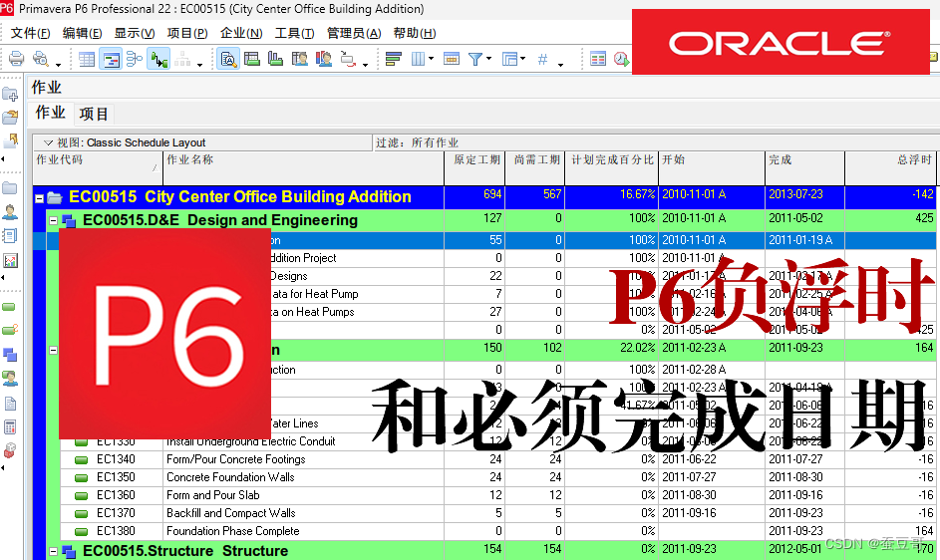Open the Filter dropdown funnel icon
940x560 pixels.
point(479,59)
